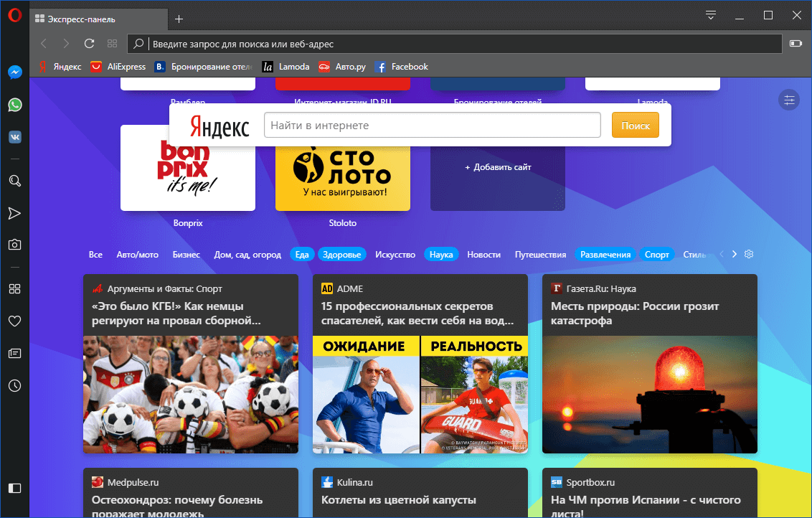
Task: Select the Путешествия news category
Action: pyautogui.click(x=540, y=255)
